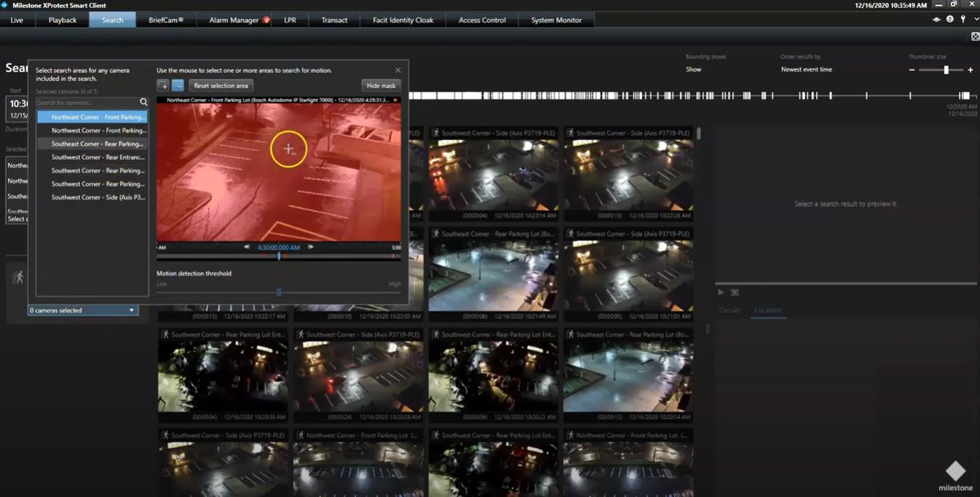The height and width of the screenshot is (497, 980).
Task: Click the camera search magnifier icon
Action: pos(143,103)
